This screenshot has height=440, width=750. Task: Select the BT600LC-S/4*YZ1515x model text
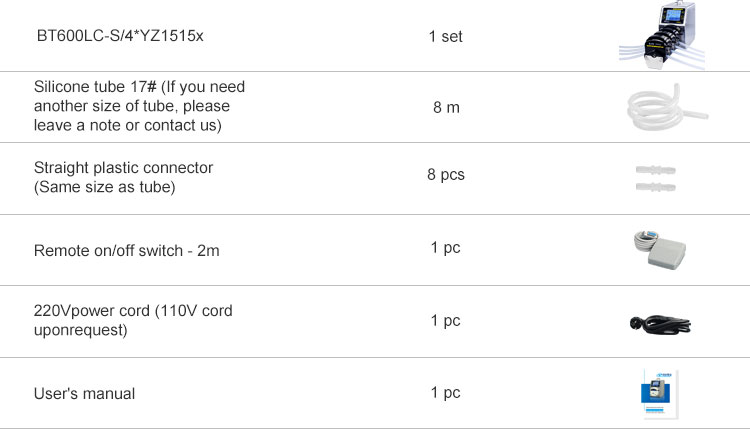(120, 36)
